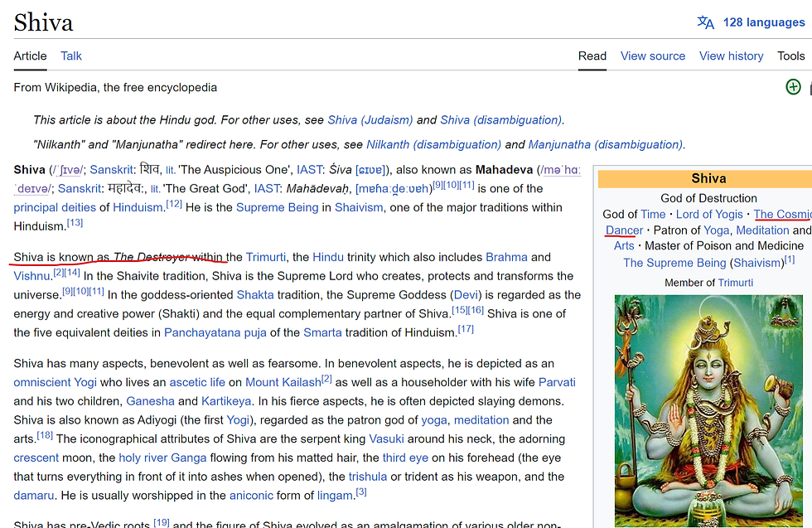The image size is (812, 528).
Task: Open the lingam link
Action: coord(335,496)
